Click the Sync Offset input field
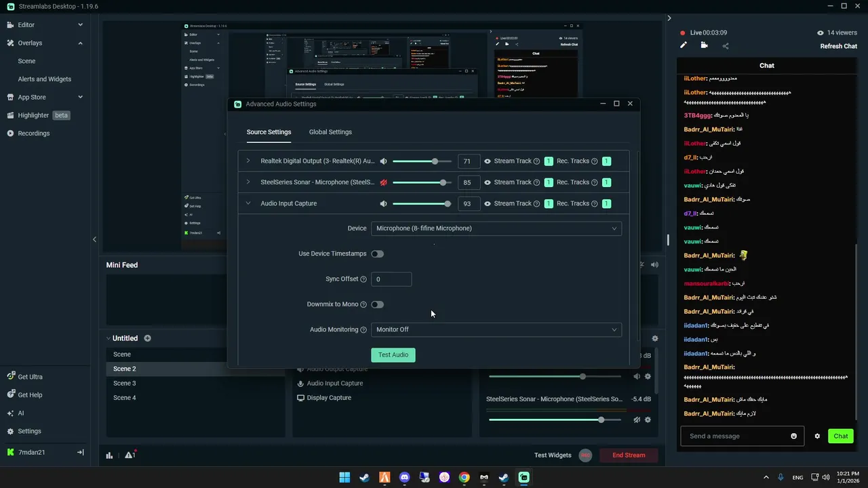The height and width of the screenshot is (488, 868). 391,279
